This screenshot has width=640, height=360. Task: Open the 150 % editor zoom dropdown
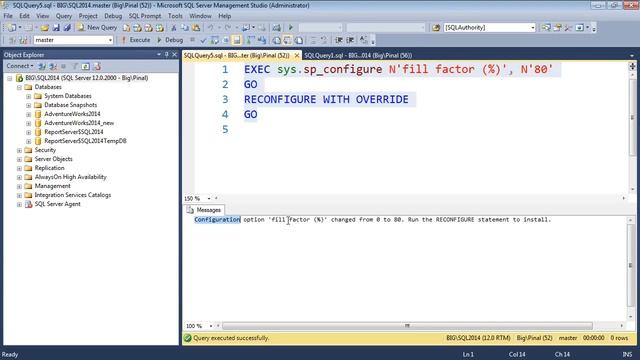209,198
